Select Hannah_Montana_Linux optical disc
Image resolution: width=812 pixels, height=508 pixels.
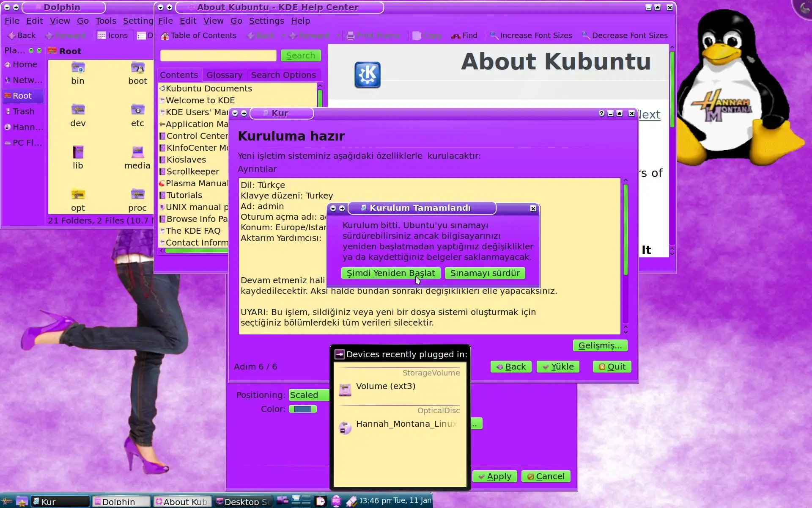345,428
